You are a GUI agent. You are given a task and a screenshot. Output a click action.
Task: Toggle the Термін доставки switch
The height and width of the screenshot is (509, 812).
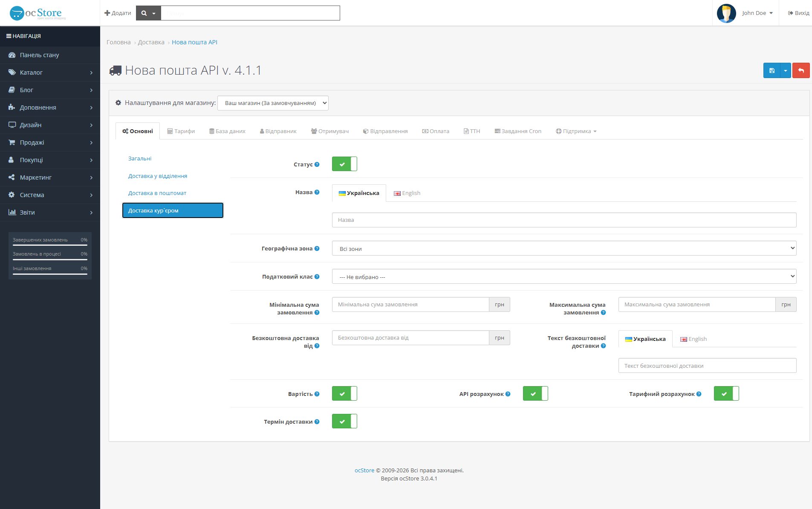point(344,421)
